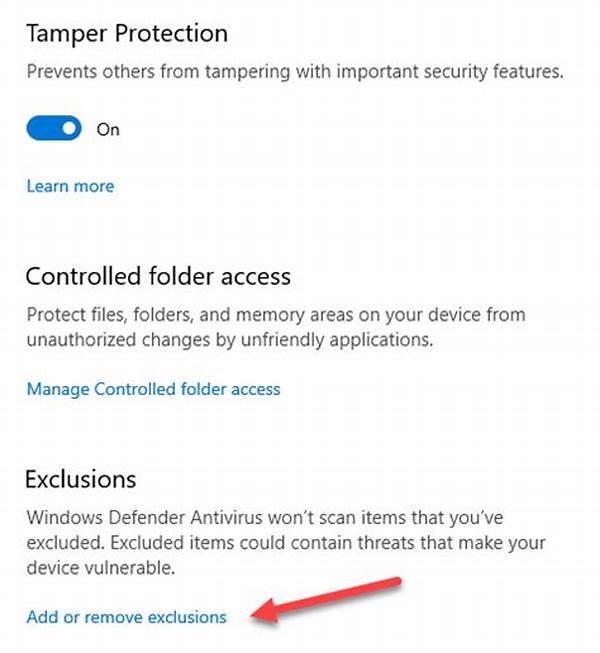Open Manage Controlled folder access link
600x653 pixels.
coord(154,389)
